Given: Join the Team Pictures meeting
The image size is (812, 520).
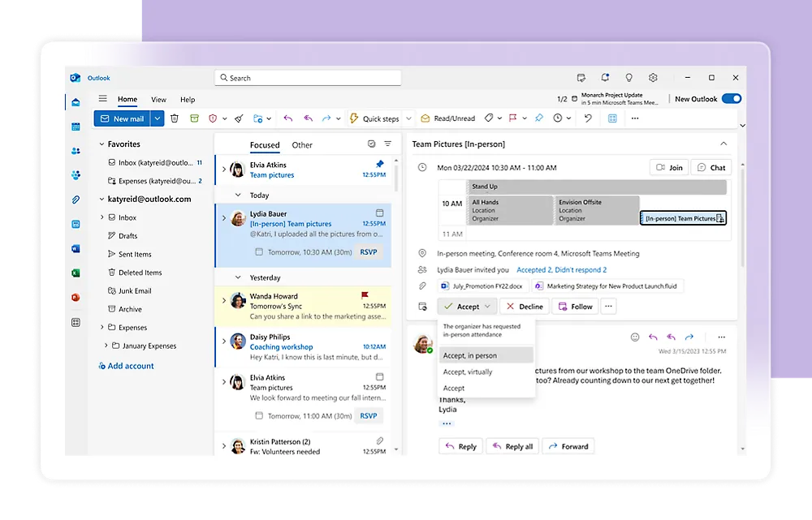Looking at the screenshot, I should pos(668,168).
